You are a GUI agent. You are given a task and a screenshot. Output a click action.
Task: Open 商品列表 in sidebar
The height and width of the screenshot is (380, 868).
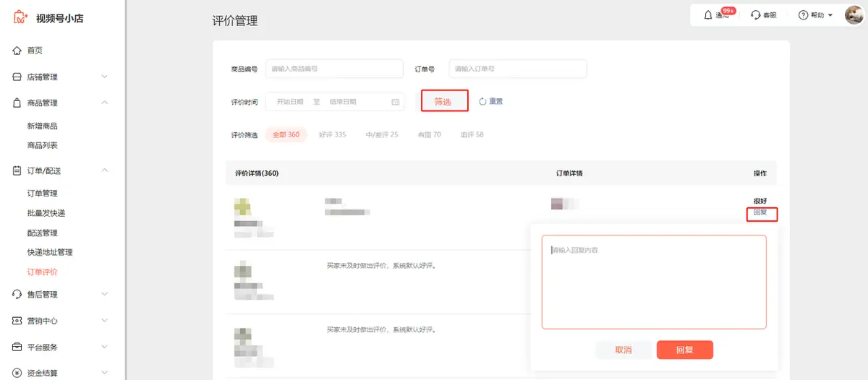click(x=42, y=145)
